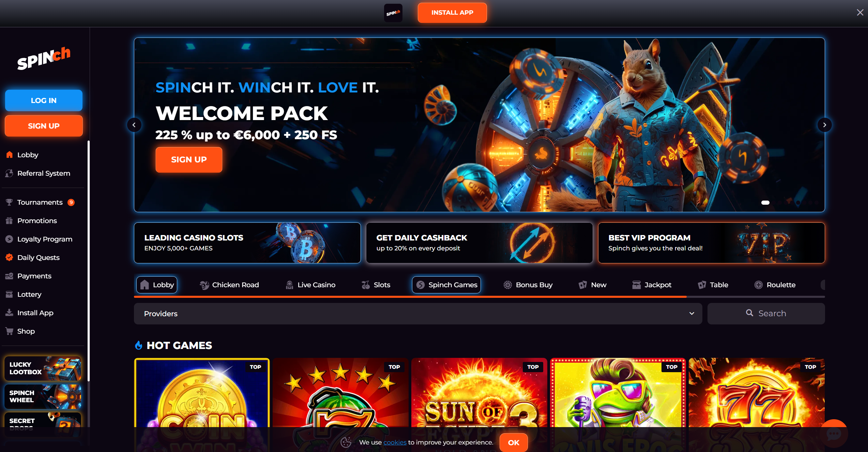
Task: Click the Tournaments trophy icon in sidebar
Action: click(x=9, y=202)
